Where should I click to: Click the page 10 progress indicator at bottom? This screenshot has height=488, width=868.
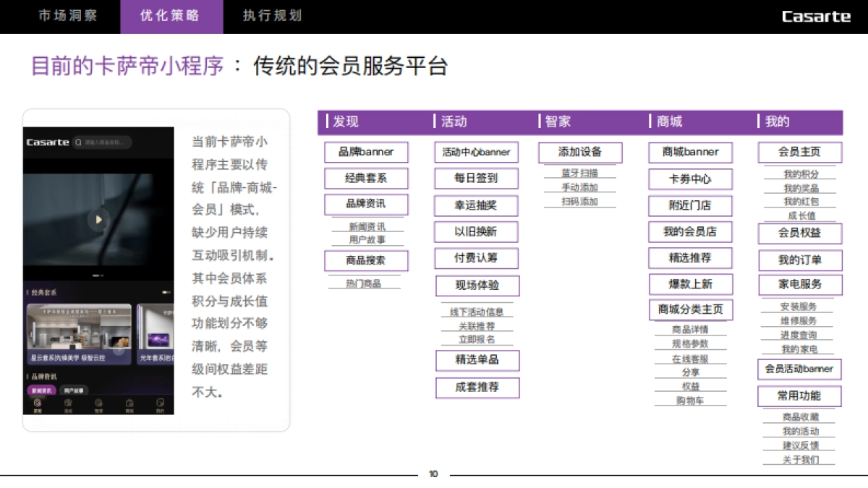(433, 474)
